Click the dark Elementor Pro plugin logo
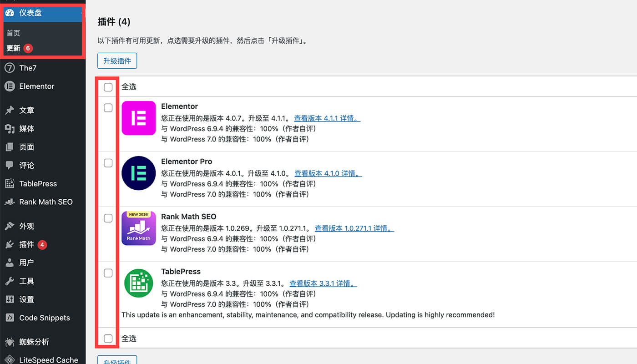This screenshot has height=364, width=637. pyautogui.click(x=139, y=173)
